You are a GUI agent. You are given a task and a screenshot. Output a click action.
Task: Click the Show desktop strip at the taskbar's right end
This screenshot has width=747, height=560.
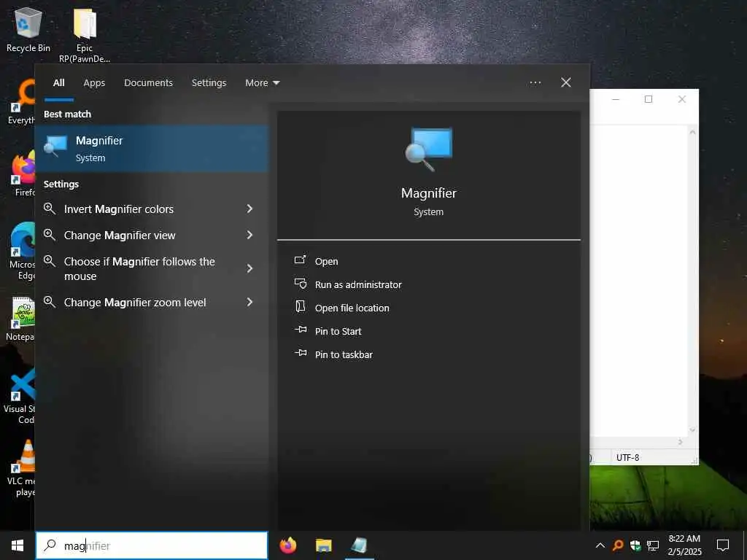[x=745, y=545]
